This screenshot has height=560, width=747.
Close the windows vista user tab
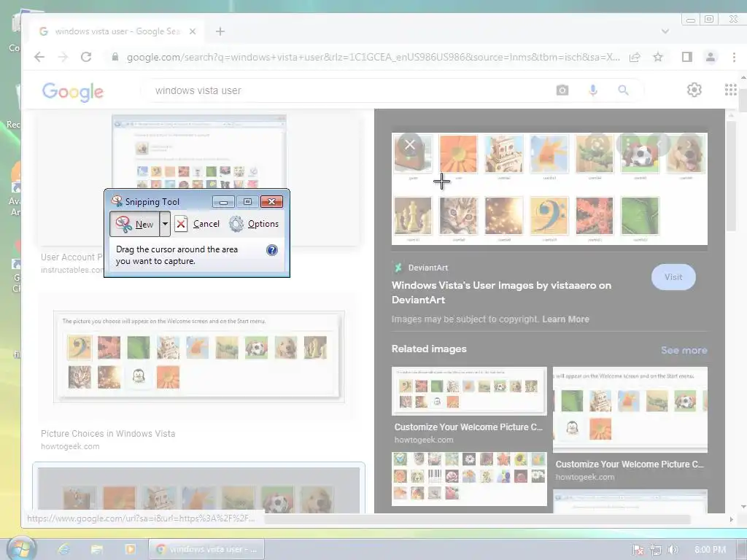click(193, 31)
